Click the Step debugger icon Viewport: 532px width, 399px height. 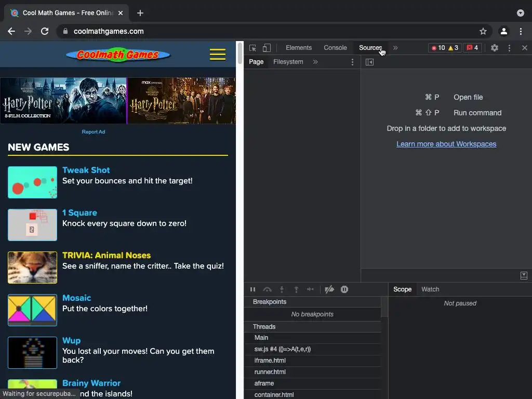coord(310,289)
